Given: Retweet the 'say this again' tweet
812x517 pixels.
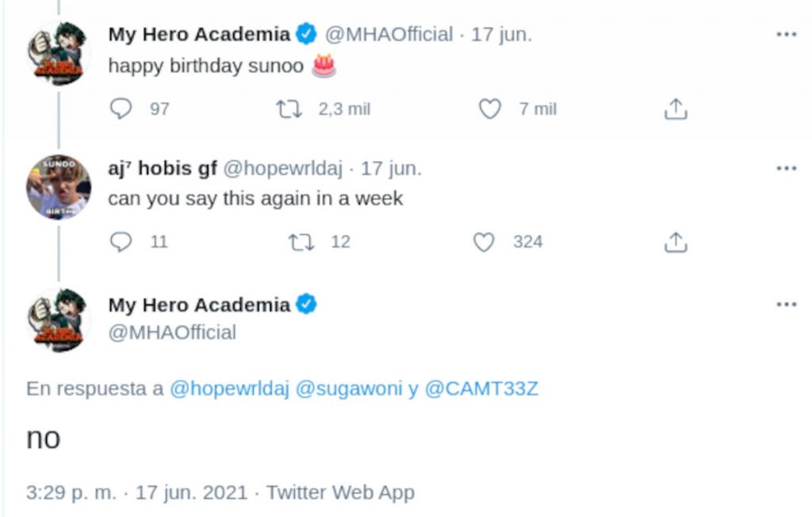Looking at the screenshot, I should tap(301, 242).
